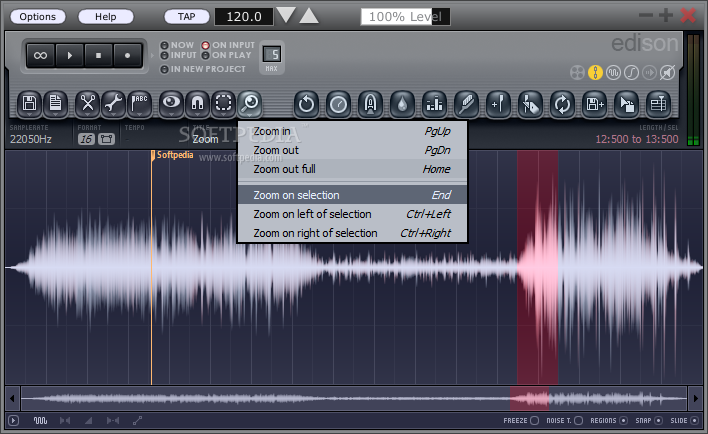Image resolution: width=708 pixels, height=434 pixels.
Task: Toggle the SLIDE switch
Action: point(694,420)
